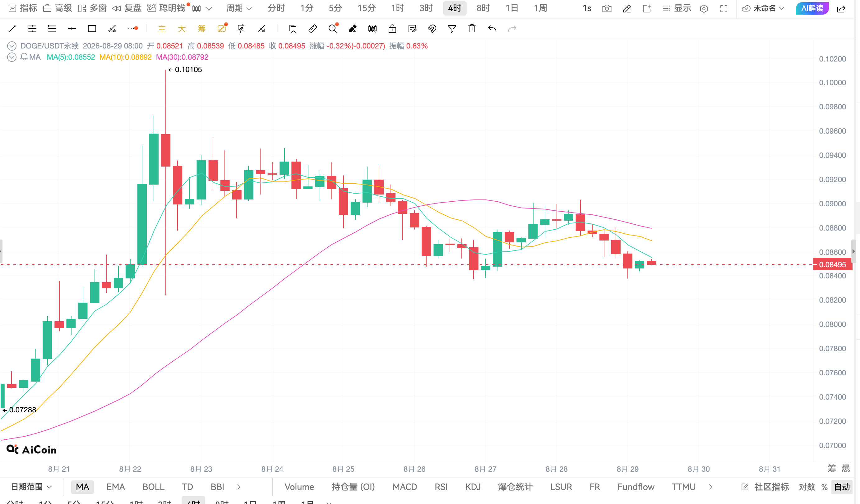860x504 pixels.
Task: Select the BOLL indicator tab
Action: tap(153, 487)
